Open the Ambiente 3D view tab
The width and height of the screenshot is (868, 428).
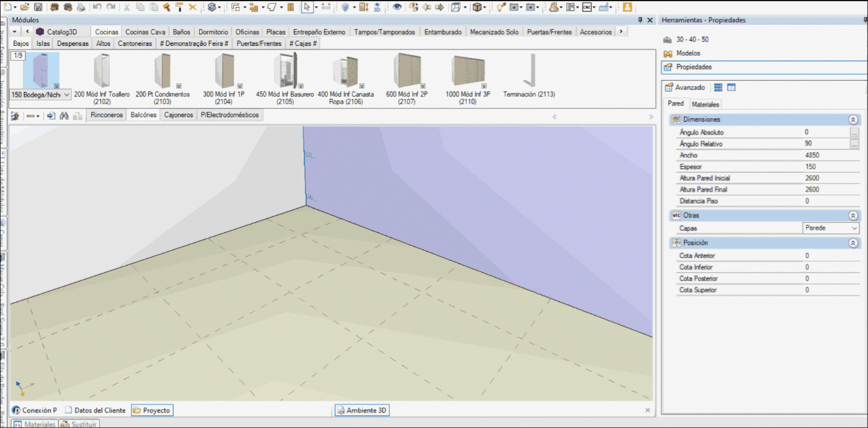click(362, 410)
